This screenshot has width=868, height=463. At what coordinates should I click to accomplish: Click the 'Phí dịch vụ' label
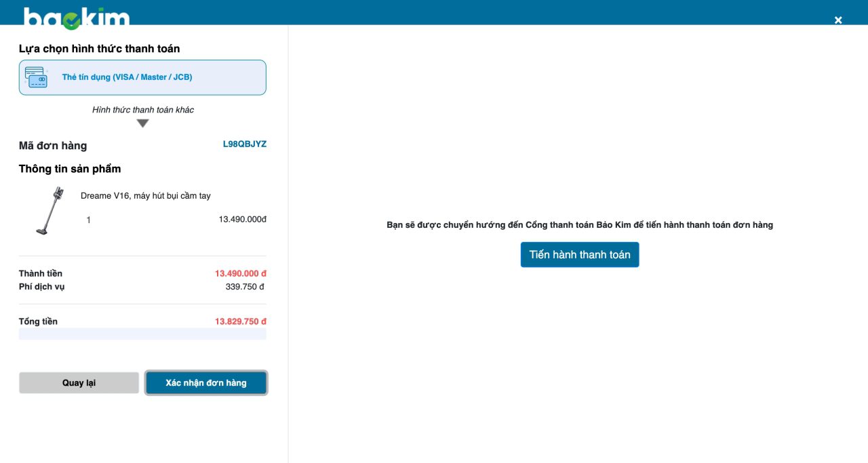(x=41, y=287)
